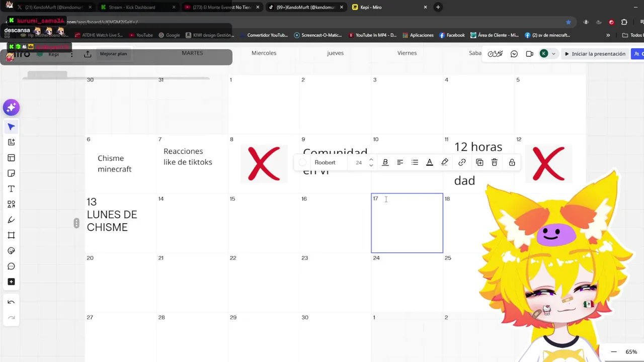Open the browser extensions puzzle icon
The height and width of the screenshot is (362, 644).
click(624, 22)
